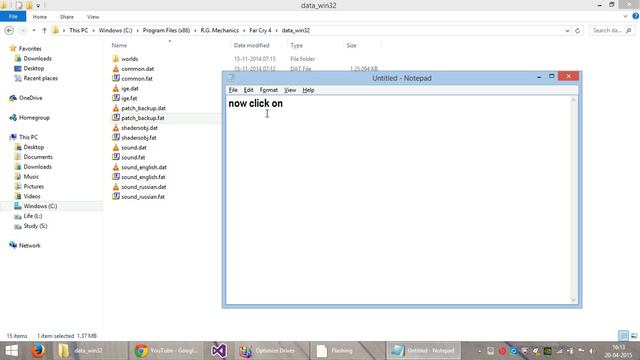Open Videos under This PC
This screenshot has width=640, height=360.
tap(32, 196)
